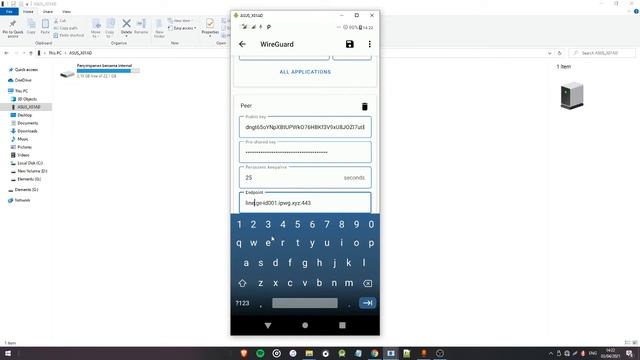Screen dimensions: 640x360
Task: Switch keyboard to ?123 symbols layout
Action: coord(242,303)
